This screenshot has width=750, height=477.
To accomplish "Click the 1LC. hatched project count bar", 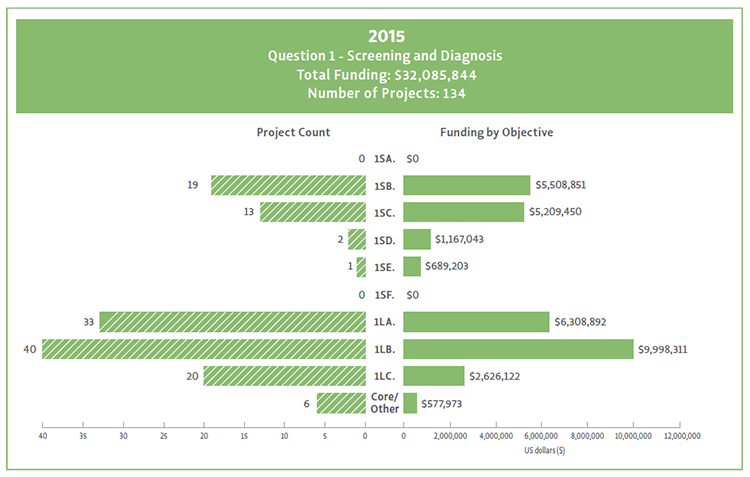I will [285, 376].
